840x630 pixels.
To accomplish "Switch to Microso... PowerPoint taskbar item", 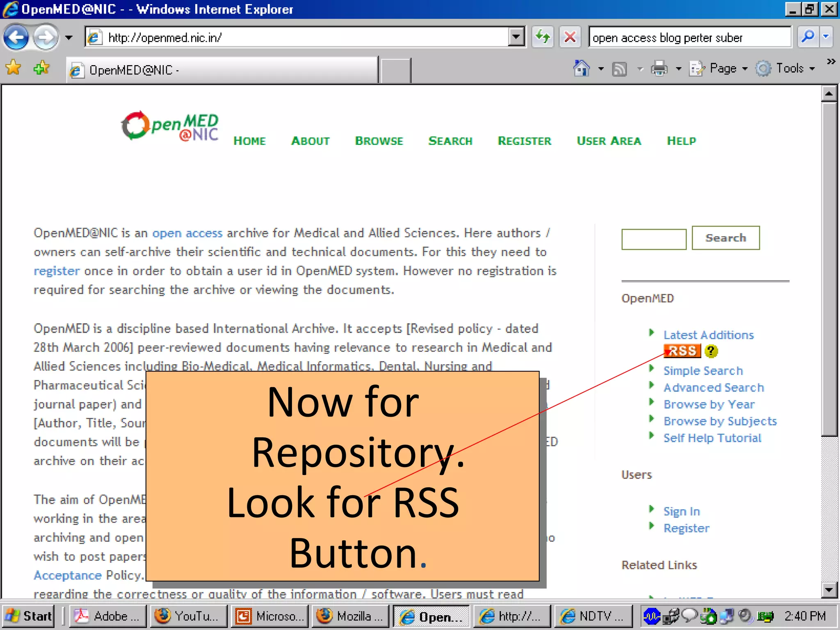I will pos(269,616).
